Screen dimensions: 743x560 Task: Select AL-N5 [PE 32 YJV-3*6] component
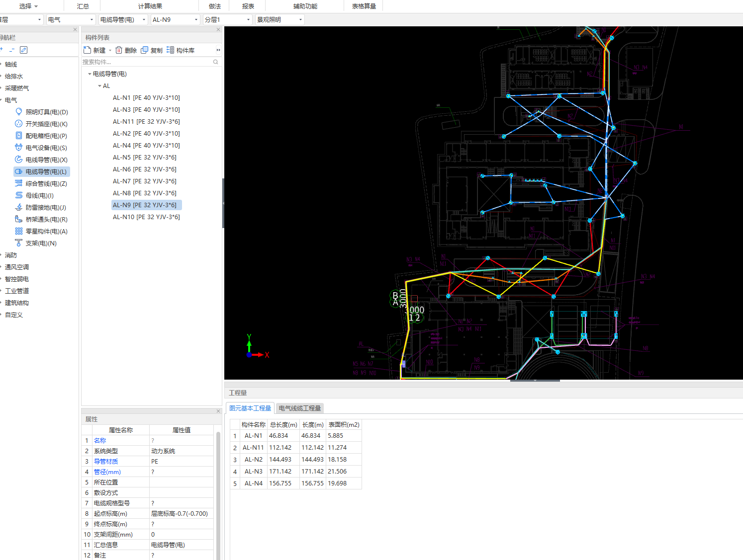144,158
